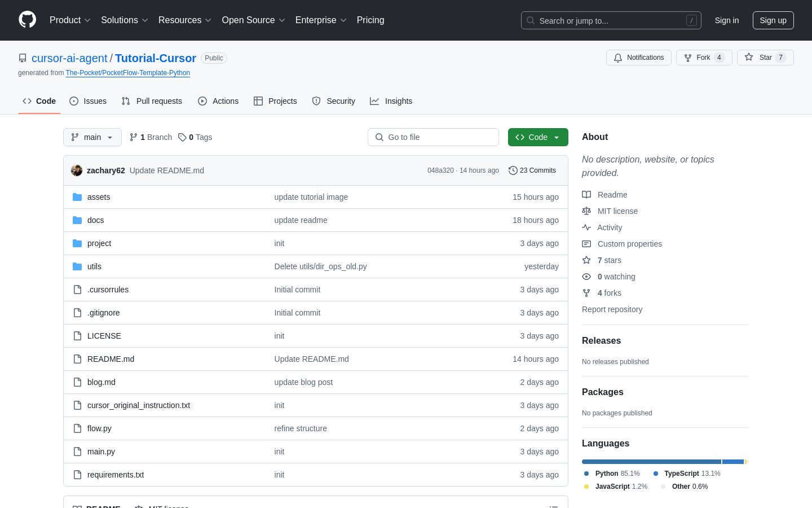Click the star icon in Star button
This screenshot has height=508, width=812.
click(x=749, y=57)
